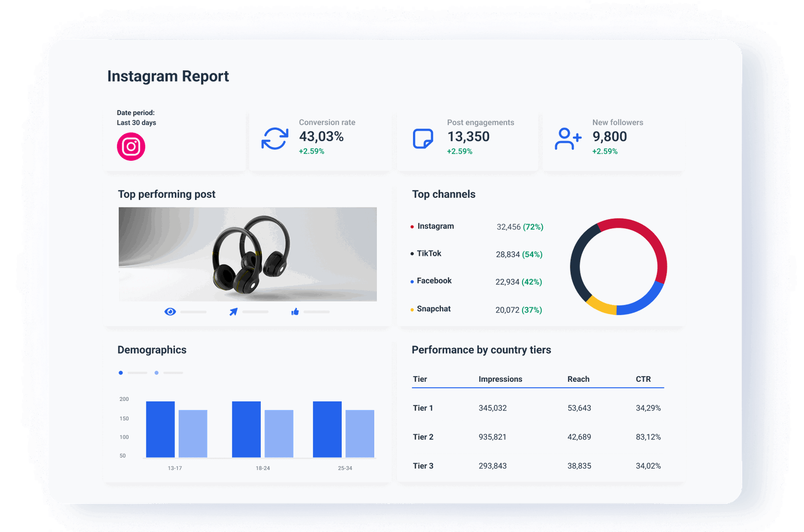The image size is (804, 532).
Task: Expand the Top channels panel
Action: pyautogui.click(x=443, y=194)
